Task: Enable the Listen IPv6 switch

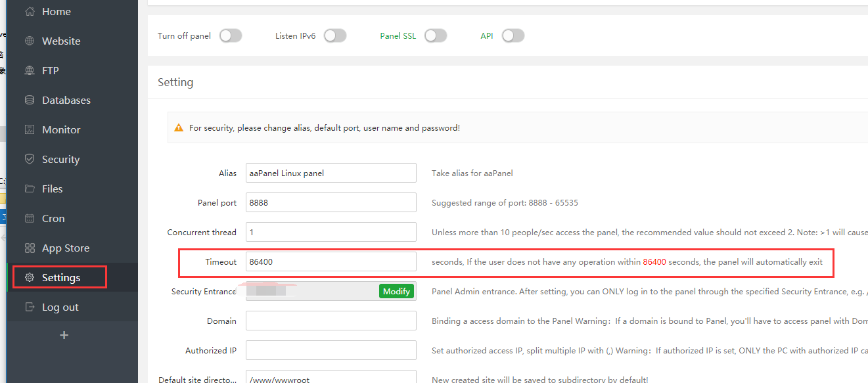Action: (x=335, y=36)
